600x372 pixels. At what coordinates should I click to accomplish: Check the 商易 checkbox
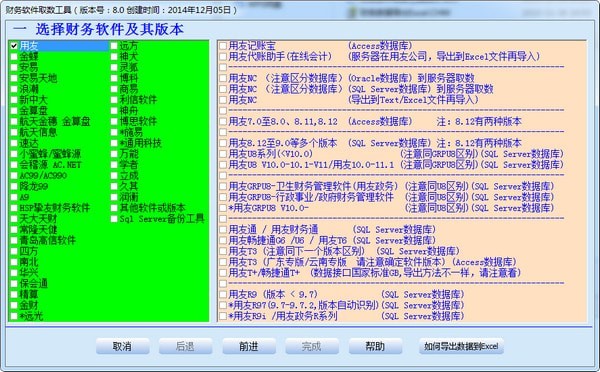114,89
